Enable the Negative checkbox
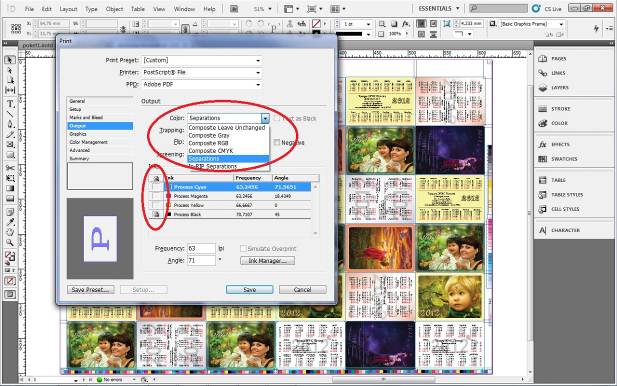The width and height of the screenshot is (617, 386). coord(277,142)
